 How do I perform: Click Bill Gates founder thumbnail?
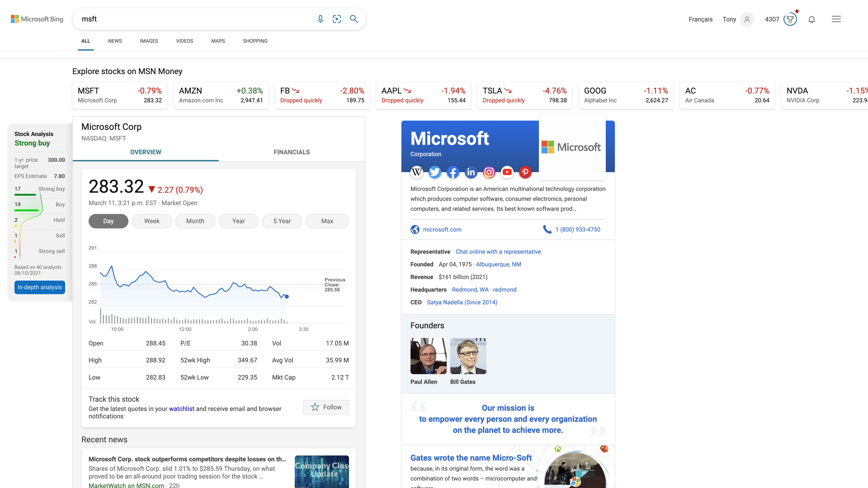[468, 356]
